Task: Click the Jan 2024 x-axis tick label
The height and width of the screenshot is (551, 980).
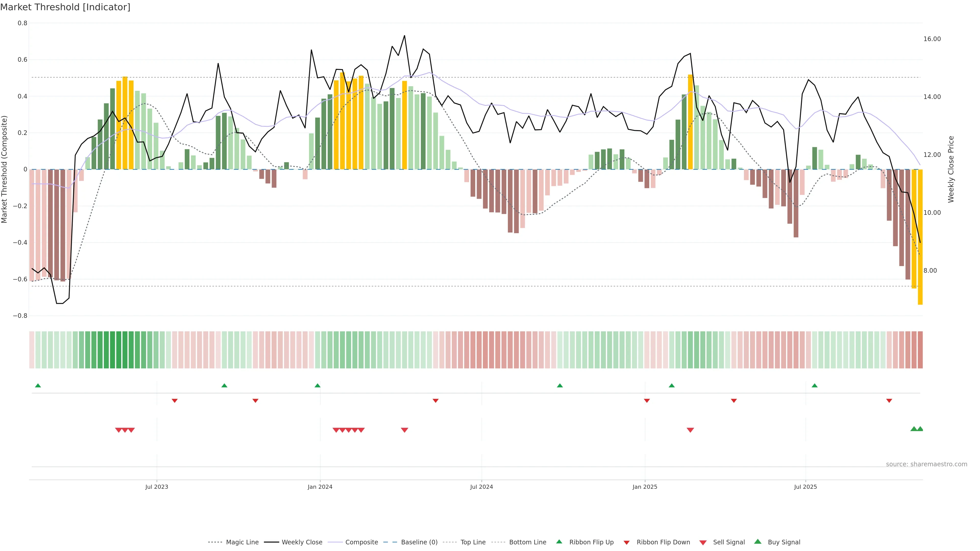Action: tap(320, 487)
